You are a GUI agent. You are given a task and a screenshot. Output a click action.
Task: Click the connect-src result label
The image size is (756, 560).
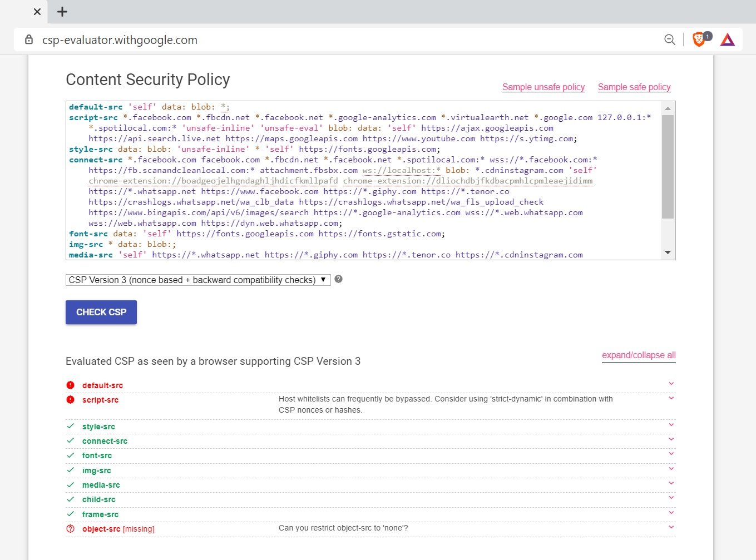[105, 441]
